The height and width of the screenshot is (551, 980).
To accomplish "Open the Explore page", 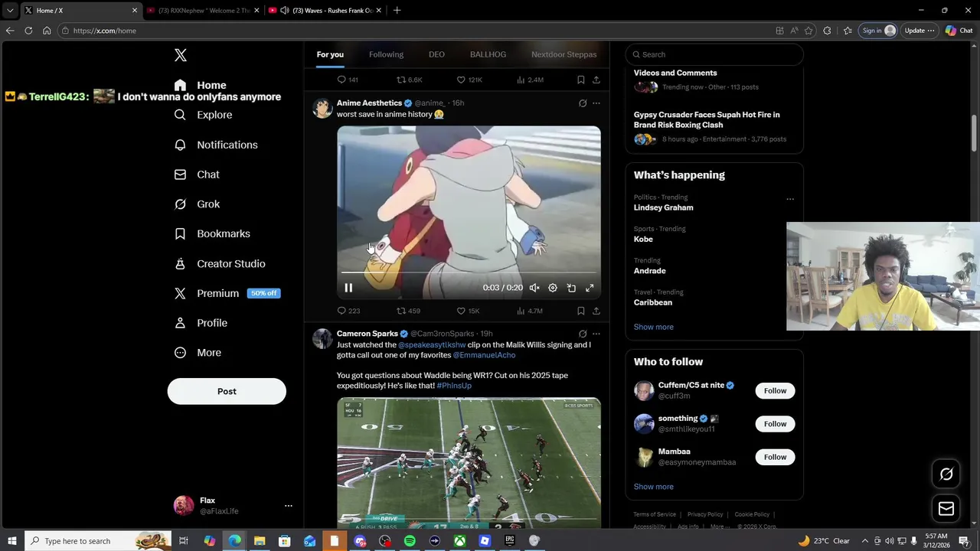I will [x=203, y=115].
